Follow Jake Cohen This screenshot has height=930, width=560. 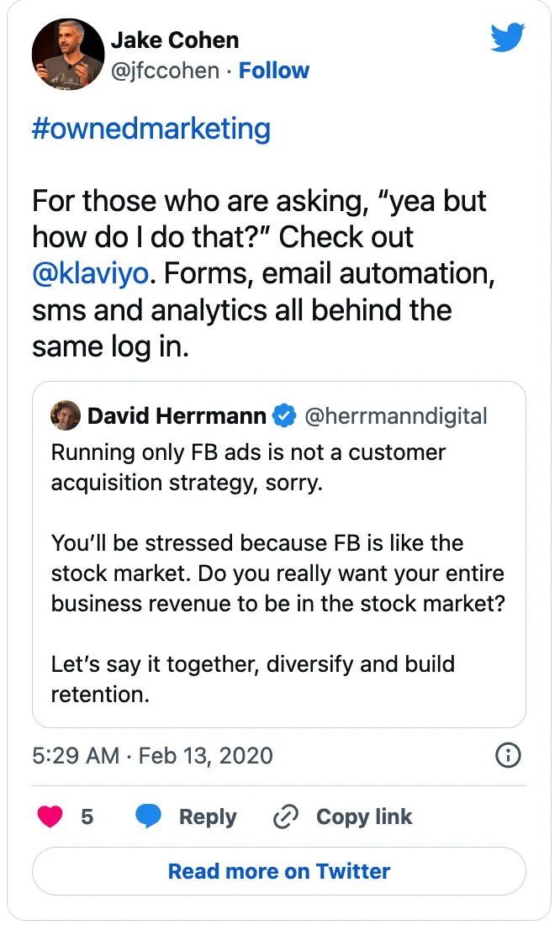tap(274, 71)
